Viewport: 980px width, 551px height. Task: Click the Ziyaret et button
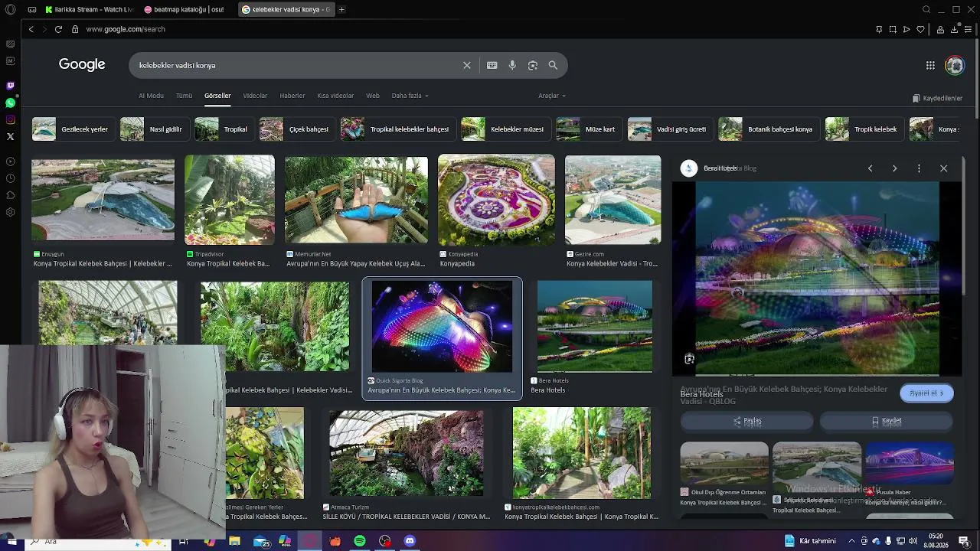click(x=926, y=393)
